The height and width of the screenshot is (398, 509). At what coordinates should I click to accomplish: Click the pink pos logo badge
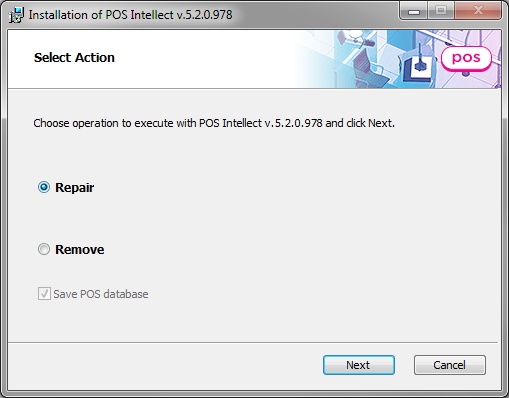coord(466,59)
